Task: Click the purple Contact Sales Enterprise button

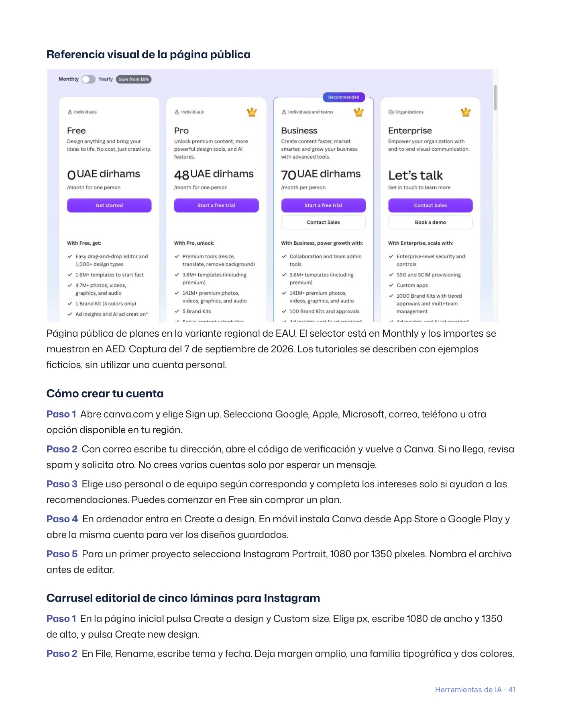Action: point(430,205)
